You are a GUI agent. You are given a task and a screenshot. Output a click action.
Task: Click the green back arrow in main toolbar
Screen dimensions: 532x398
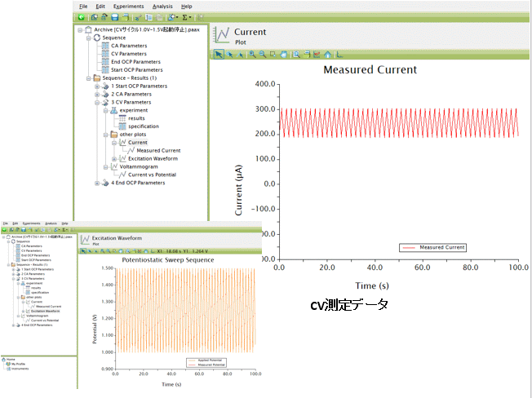[81, 17]
